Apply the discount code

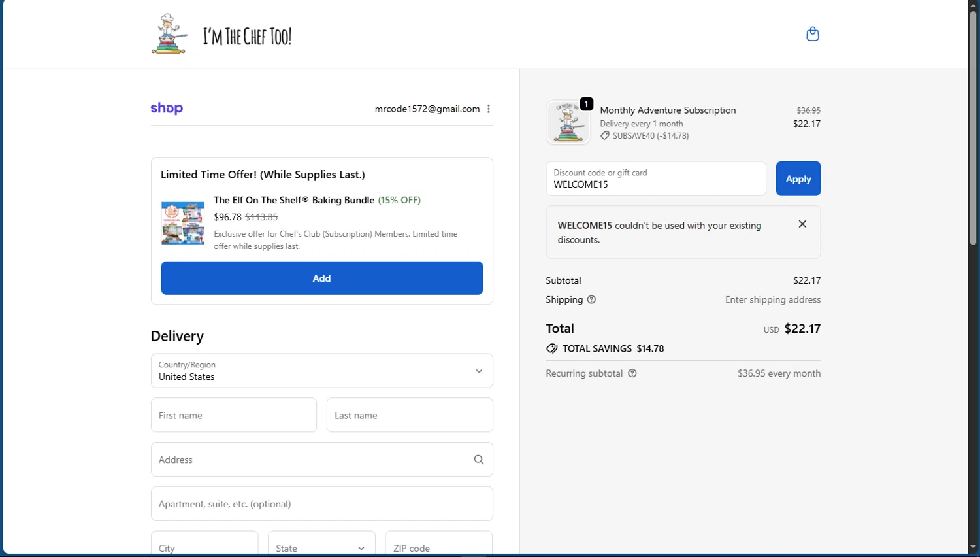[x=798, y=178]
